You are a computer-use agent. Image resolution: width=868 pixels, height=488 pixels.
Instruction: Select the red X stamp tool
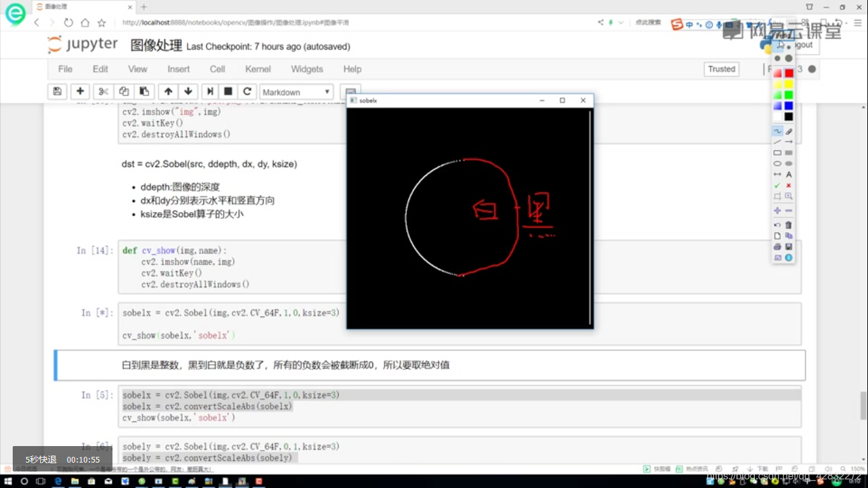[789, 186]
